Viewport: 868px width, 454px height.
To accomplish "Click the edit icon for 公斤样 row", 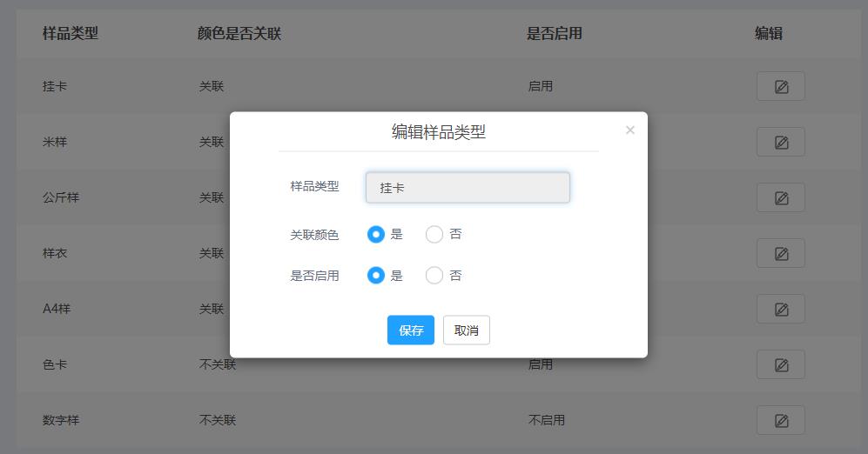I will (781, 197).
